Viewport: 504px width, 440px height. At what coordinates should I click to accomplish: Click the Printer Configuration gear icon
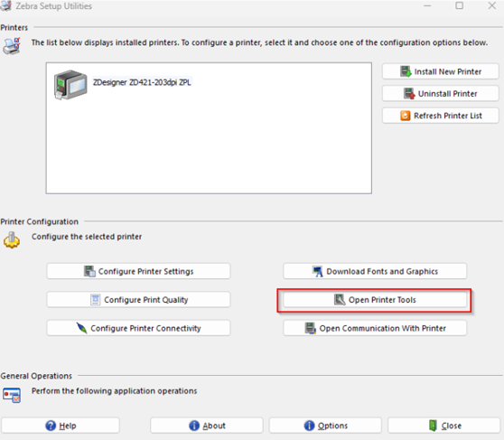click(12, 240)
